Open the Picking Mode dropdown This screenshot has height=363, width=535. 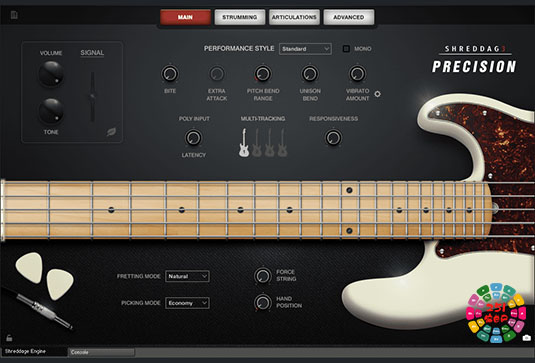pos(187,303)
